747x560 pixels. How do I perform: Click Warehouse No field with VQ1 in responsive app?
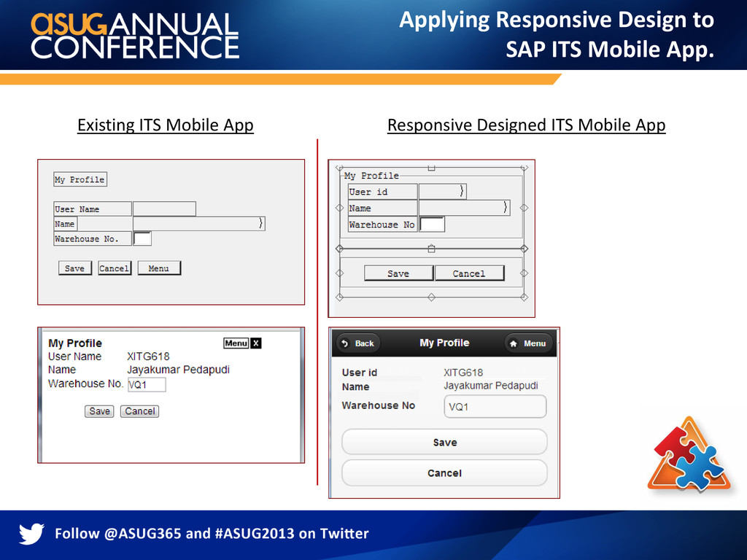click(495, 407)
